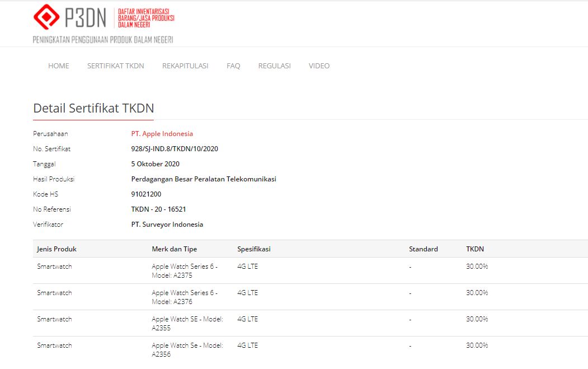Click the HS code 91021200
Viewport: 588px width, 369px height.
tap(146, 194)
